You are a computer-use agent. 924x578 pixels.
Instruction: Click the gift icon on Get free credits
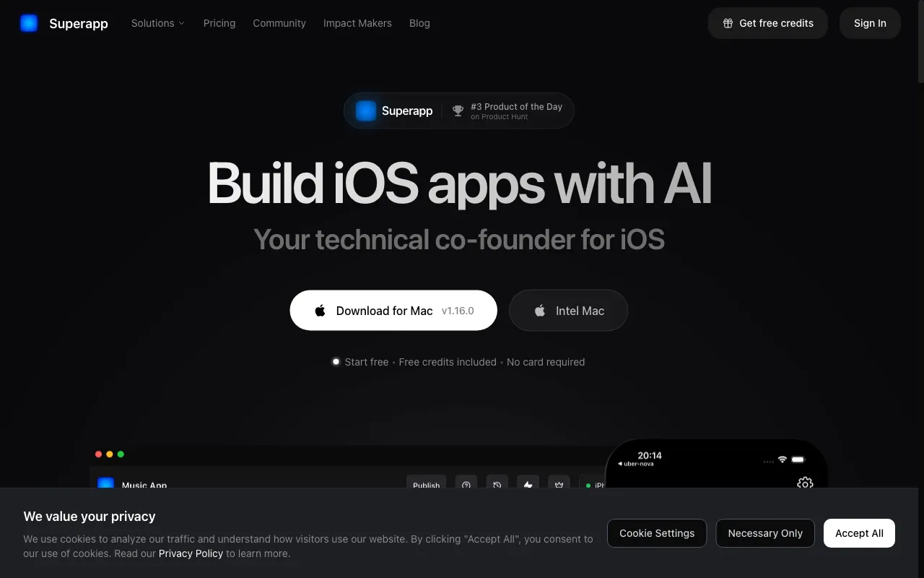[x=728, y=23]
